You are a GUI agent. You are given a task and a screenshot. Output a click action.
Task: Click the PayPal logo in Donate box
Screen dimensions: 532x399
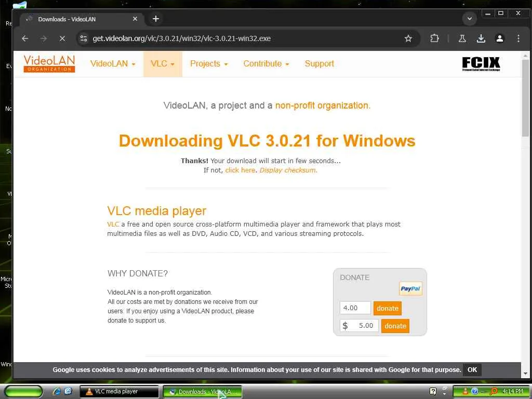[410, 289]
